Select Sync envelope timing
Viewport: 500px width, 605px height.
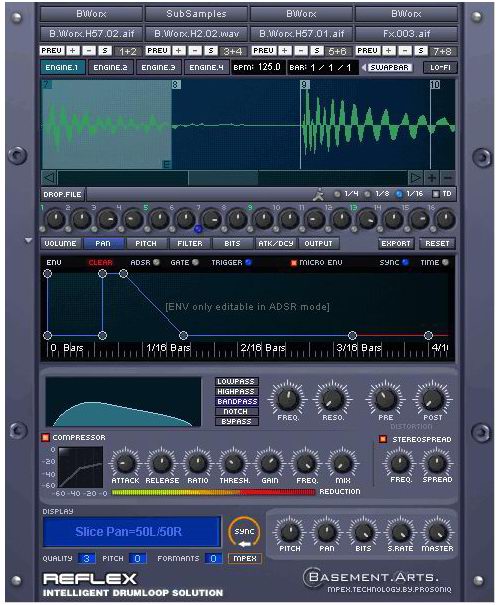(405, 262)
